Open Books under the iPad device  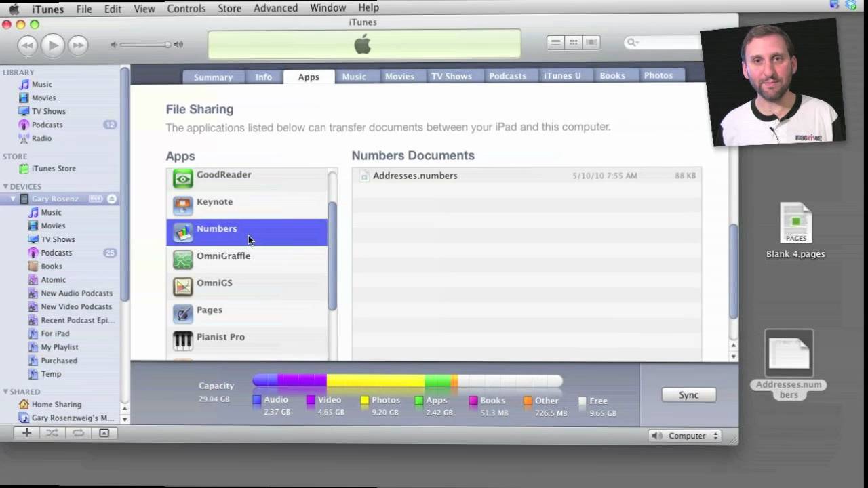click(51, 266)
